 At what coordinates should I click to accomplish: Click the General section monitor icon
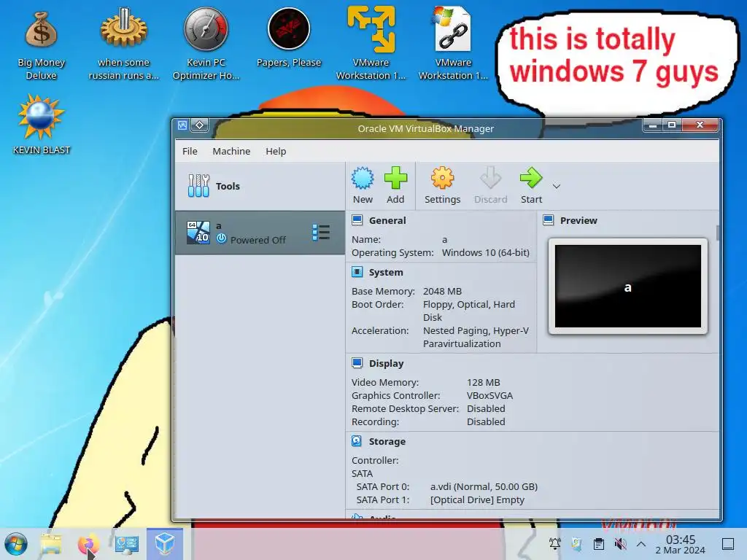(x=357, y=220)
